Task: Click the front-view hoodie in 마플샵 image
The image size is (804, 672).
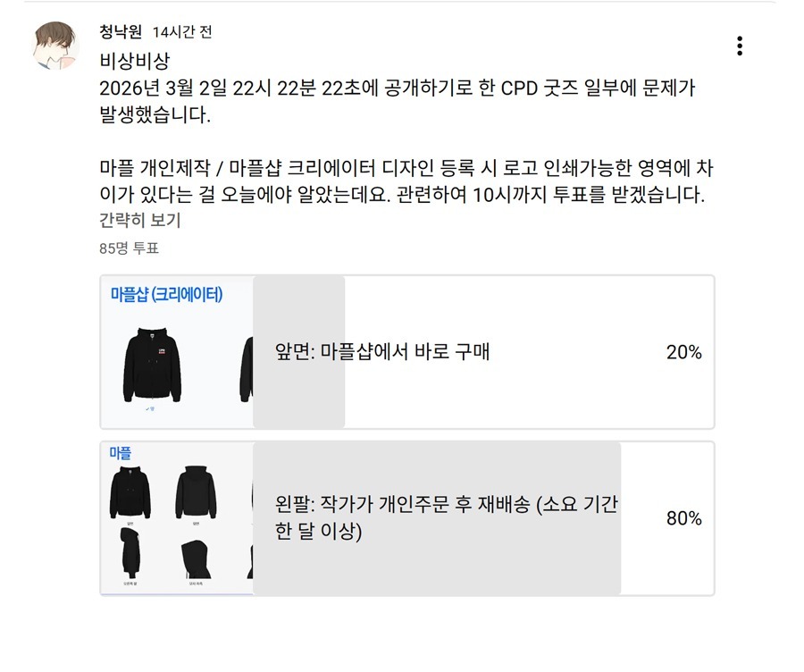Action: 152,366
